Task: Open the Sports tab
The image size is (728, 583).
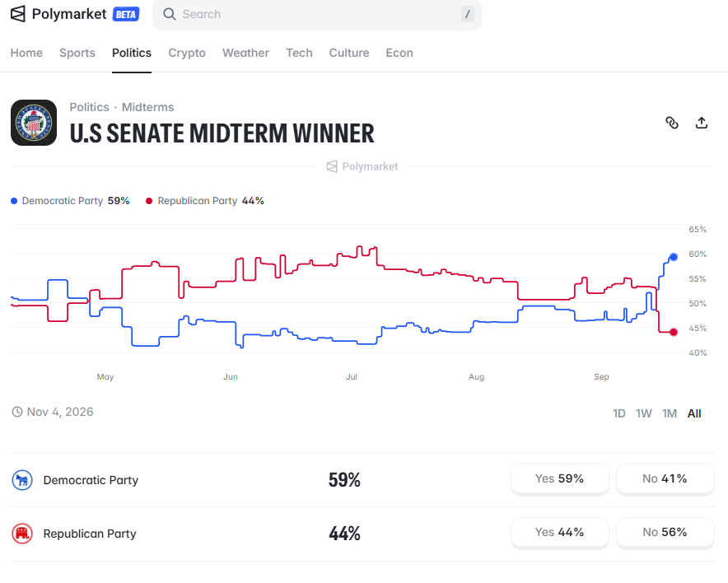Action: pos(77,53)
